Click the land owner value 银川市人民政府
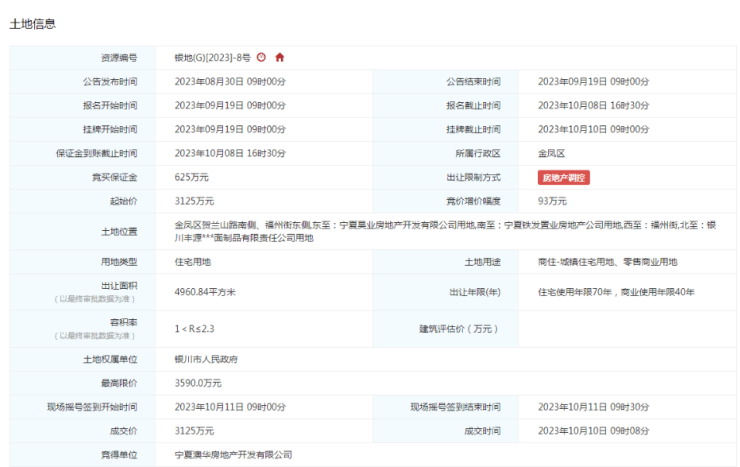Image resolution: width=740 pixels, height=467 pixels. 206,359
